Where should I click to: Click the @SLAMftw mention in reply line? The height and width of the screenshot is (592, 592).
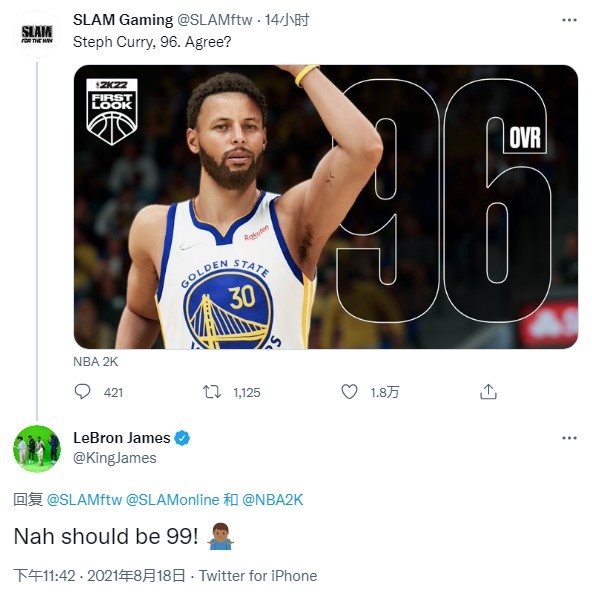84,500
